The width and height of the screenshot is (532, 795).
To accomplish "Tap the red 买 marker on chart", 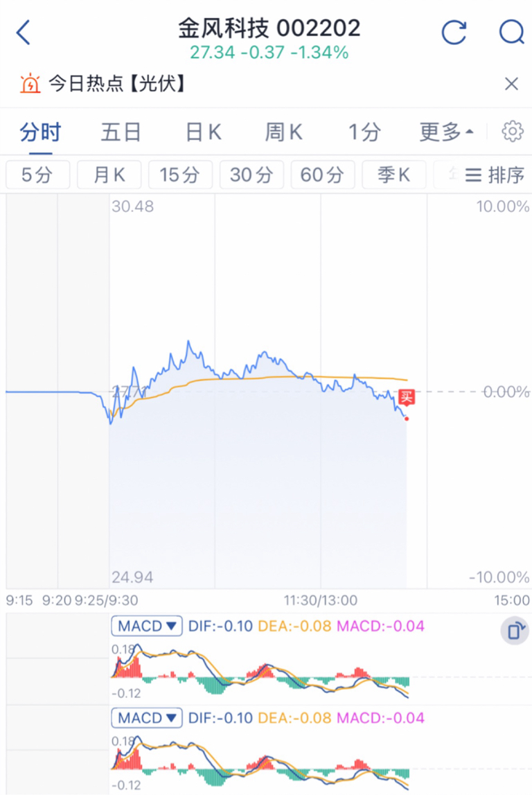I will 407,398.
